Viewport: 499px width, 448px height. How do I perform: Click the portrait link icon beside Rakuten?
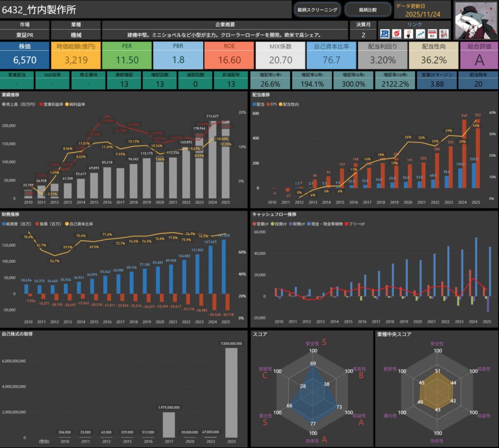pyautogui.click(x=408, y=34)
